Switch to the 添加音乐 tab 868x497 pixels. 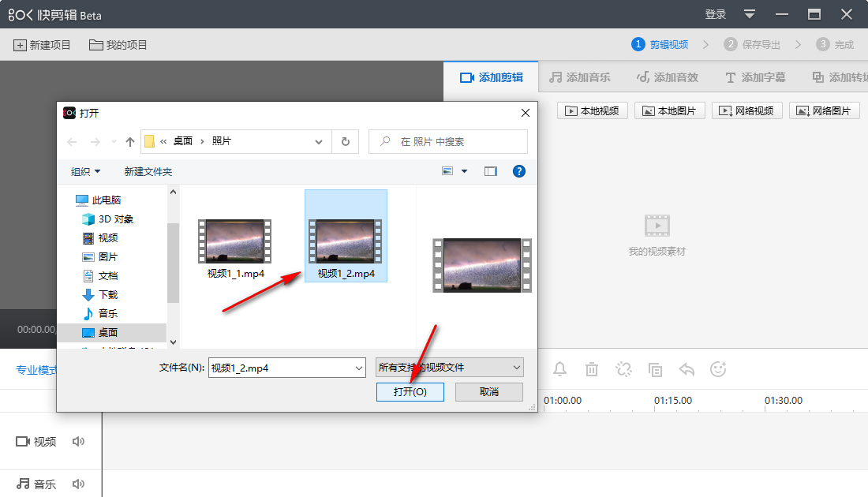[x=580, y=77]
